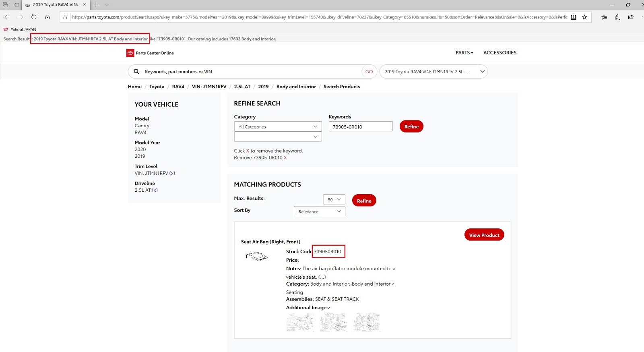Open Yahoo! JAPAN bookmark
The height and width of the screenshot is (352, 644).
click(x=20, y=29)
